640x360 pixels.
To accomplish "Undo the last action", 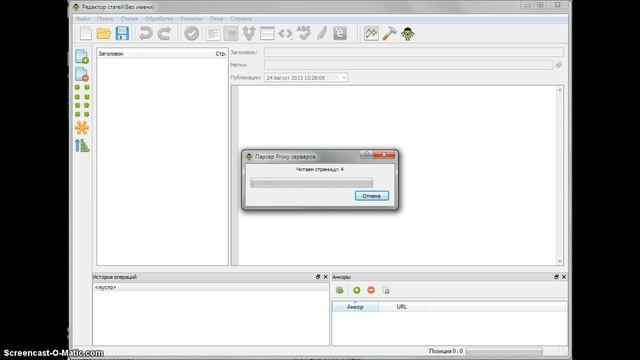I will (x=146, y=33).
